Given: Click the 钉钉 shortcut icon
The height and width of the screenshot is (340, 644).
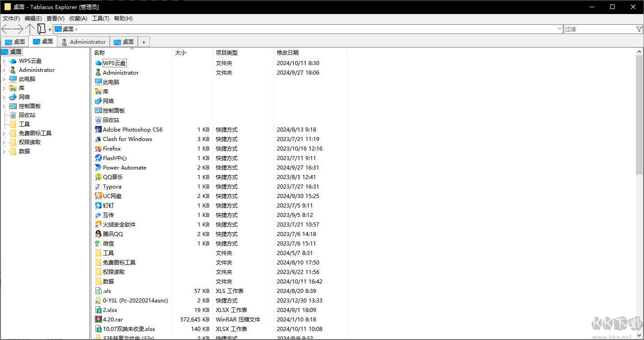Looking at the screenshot, I should (98, 206).
